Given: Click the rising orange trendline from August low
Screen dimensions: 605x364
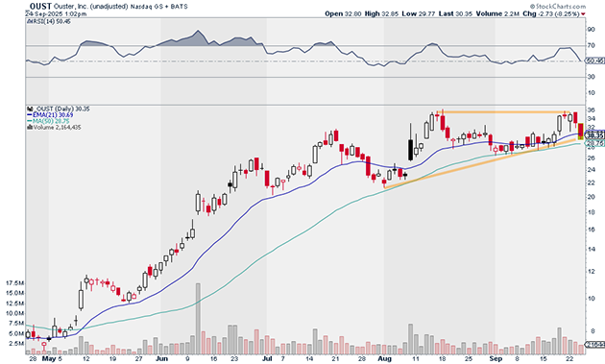Looking at the screenshot, I should (x=480, y=163).
